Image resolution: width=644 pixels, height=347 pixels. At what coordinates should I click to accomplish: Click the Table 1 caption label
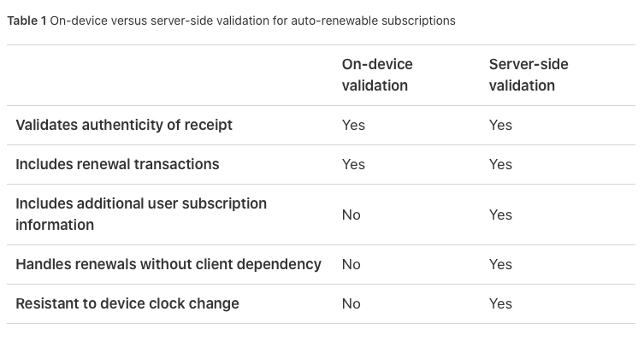coord(27,21)
